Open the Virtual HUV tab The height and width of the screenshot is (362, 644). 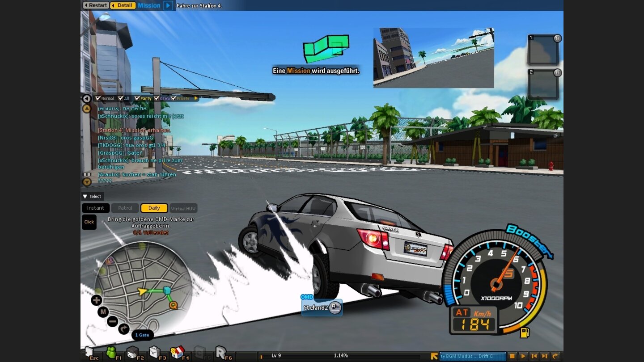coord(183,208)
